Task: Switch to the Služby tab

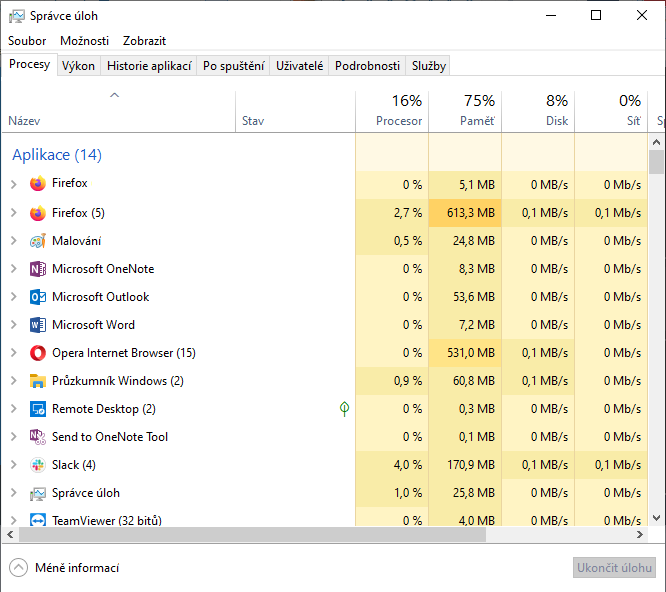Action: [429, 66]
